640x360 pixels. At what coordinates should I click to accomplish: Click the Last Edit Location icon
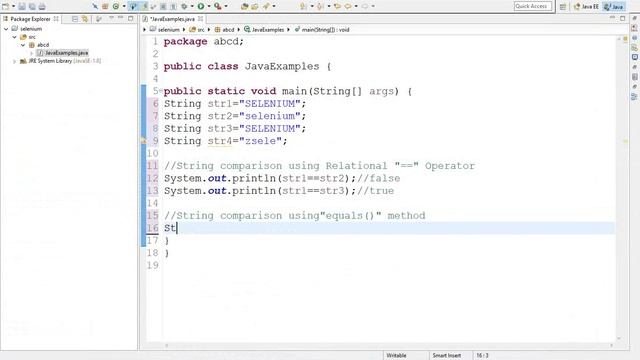(x=337, y=6)
